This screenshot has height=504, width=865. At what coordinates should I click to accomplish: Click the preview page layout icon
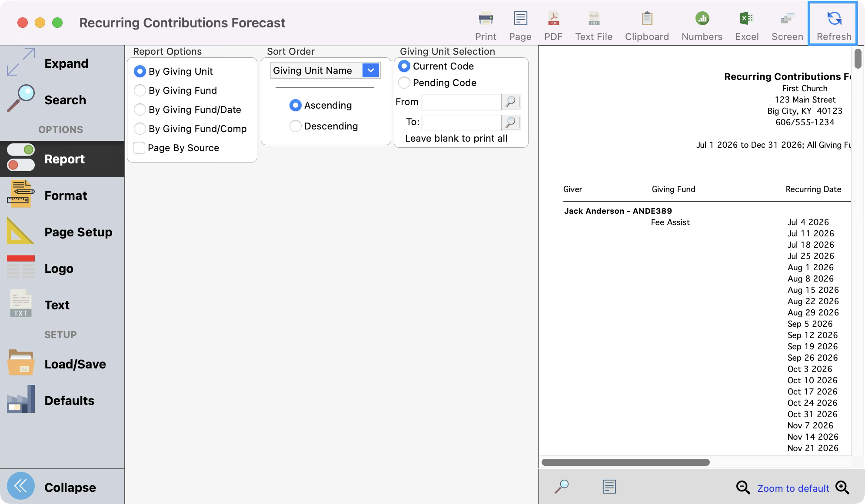pos(609,487)
